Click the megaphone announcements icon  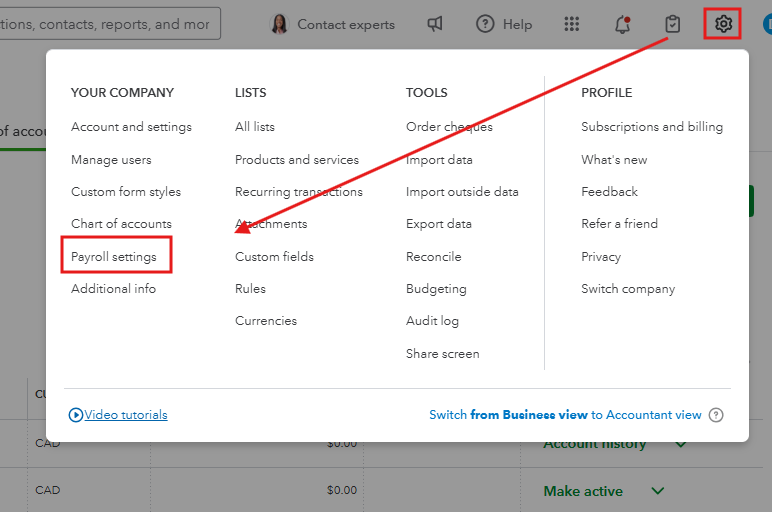[x=435, y=24]
